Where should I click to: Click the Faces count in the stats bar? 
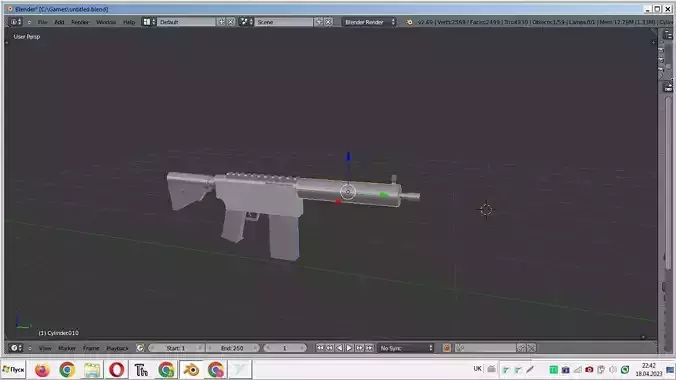pos(485,22)
